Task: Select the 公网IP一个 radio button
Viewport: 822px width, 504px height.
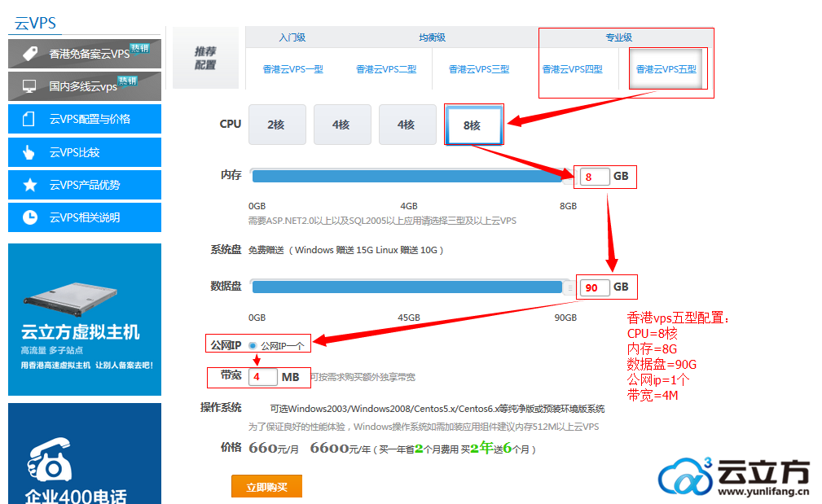Action: tap(253, 346)
